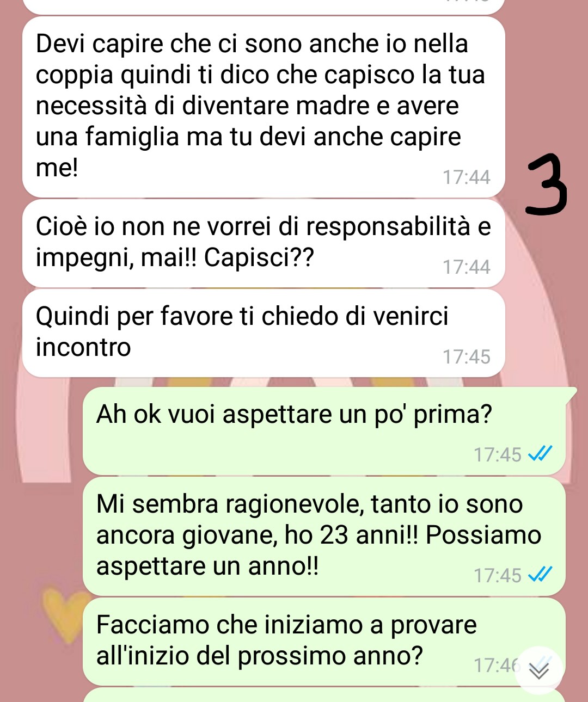588x702 pixels.
Task: Tap the partially hidden 17:46 timestamp
Action: (x=494, y=665)
